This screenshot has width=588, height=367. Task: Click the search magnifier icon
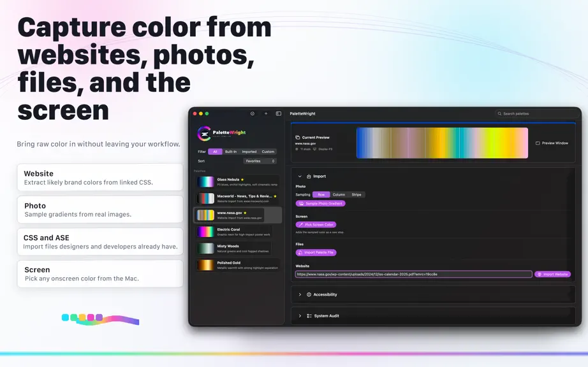[x=499, y=113]
